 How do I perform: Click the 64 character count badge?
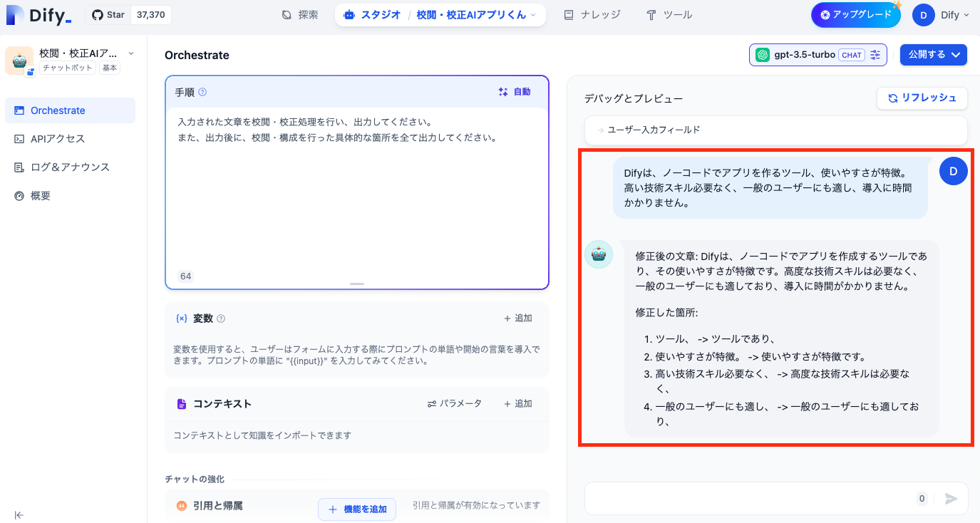pos(185,276)
